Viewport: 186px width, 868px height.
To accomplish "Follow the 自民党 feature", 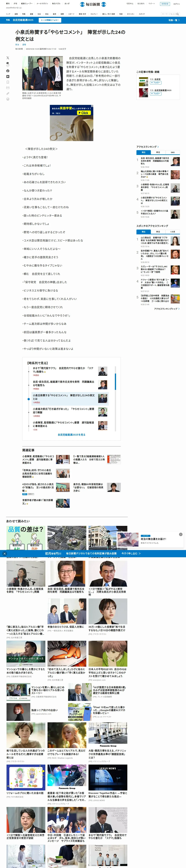I will tap(156, 83).
